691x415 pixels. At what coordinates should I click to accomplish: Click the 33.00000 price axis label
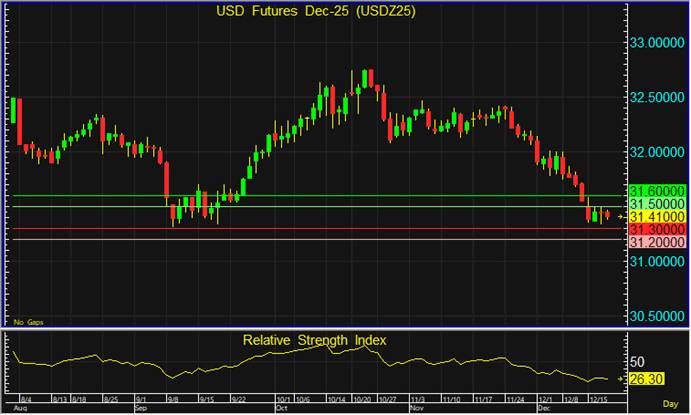point(657,43)
